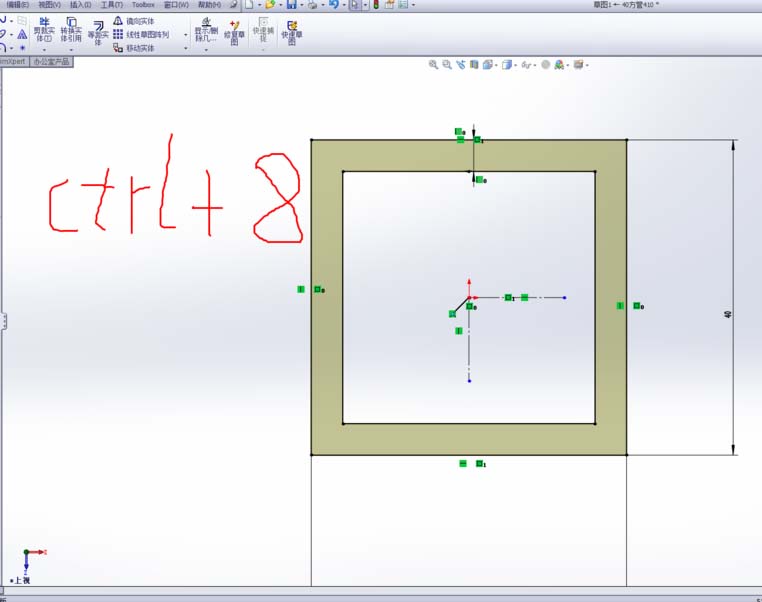Click Zoom to Fit in view toolbar

tap(433, 65)
